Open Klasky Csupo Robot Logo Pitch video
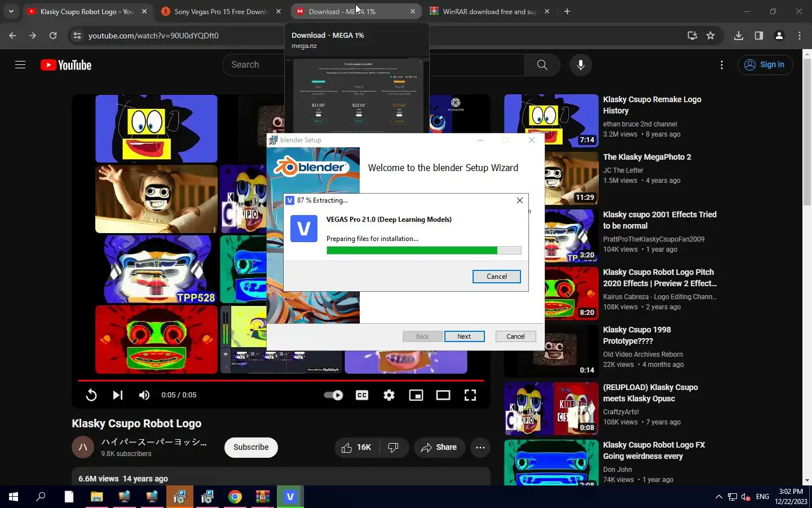 click(x=660, y=278)
